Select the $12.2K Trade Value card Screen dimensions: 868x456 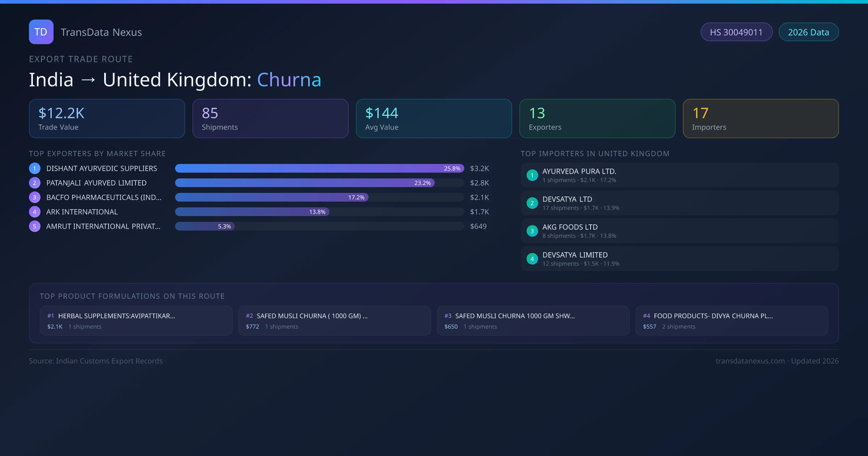pos(107,118)
